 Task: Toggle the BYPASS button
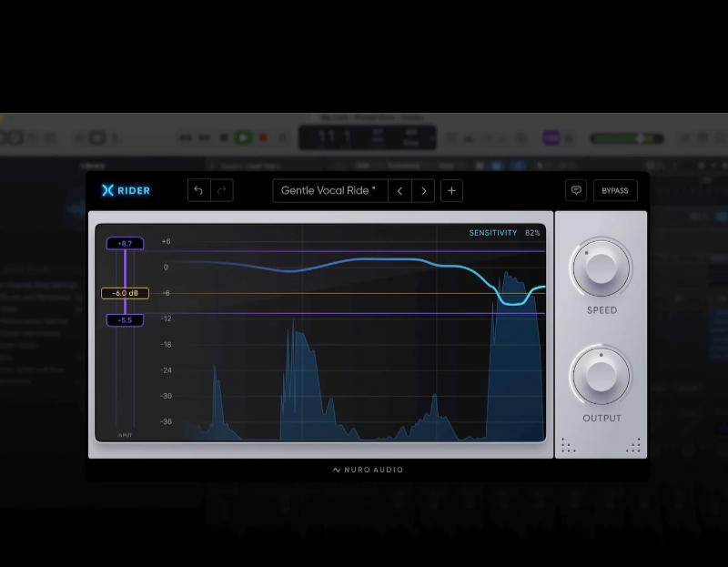point(615,190)
